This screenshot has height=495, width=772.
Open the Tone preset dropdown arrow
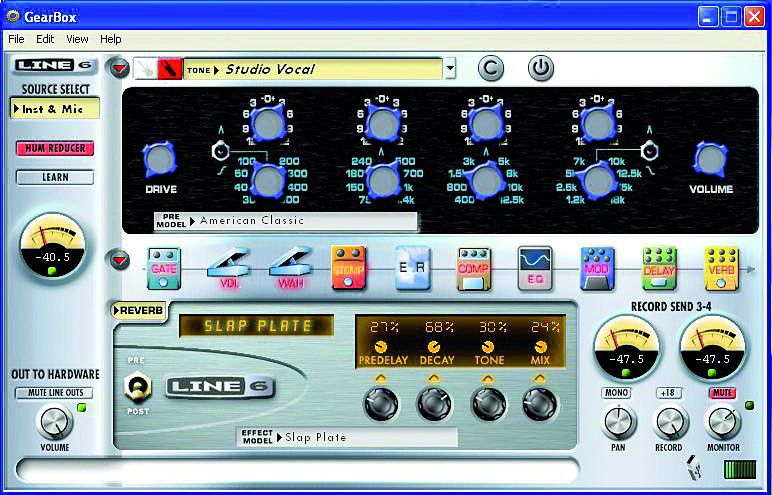tap(450, 69)
